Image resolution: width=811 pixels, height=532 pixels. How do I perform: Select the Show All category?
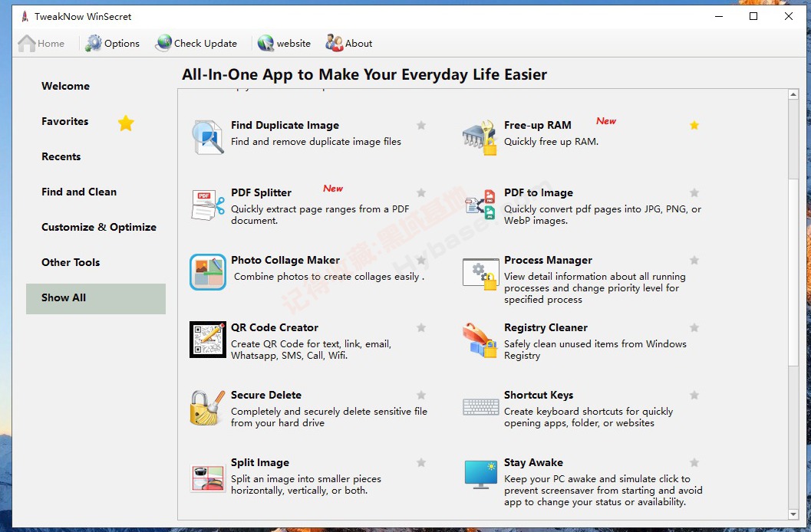click(x=96, y=298)
